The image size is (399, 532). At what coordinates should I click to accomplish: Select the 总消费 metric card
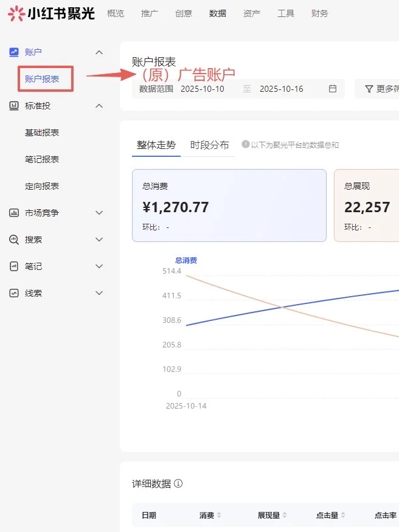[x=229, y=206]
